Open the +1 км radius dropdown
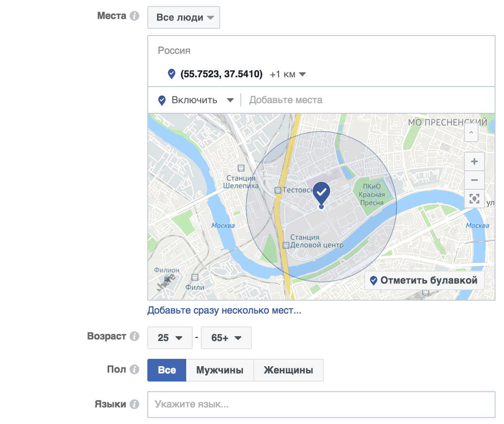The image size is (504, 424). tap(288, 74)
